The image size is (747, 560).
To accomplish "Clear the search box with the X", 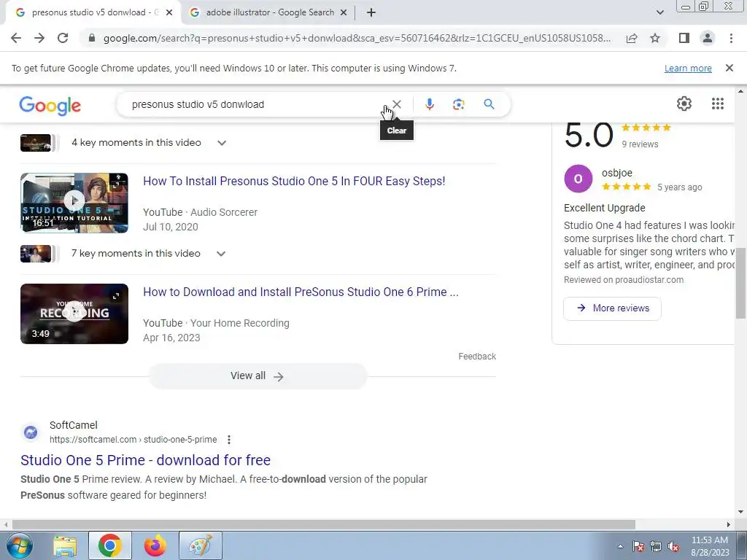I will pyautogui.click(x=396, y=104).
